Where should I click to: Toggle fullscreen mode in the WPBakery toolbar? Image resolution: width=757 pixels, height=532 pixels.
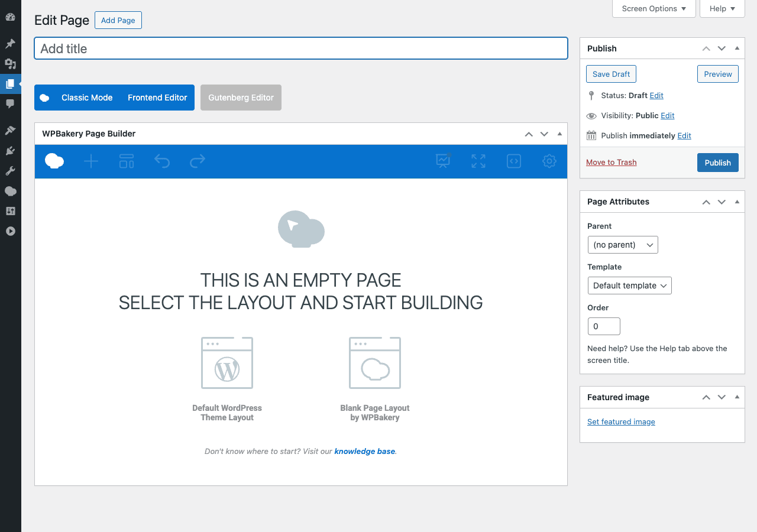point(478,161)
